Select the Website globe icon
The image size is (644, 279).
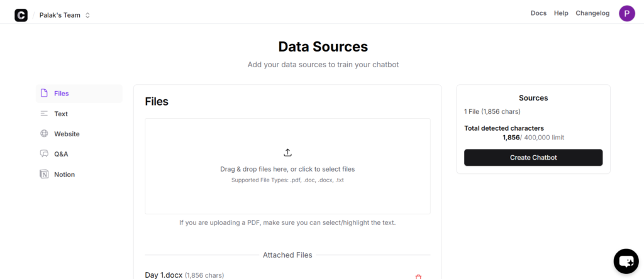point(44,134)
